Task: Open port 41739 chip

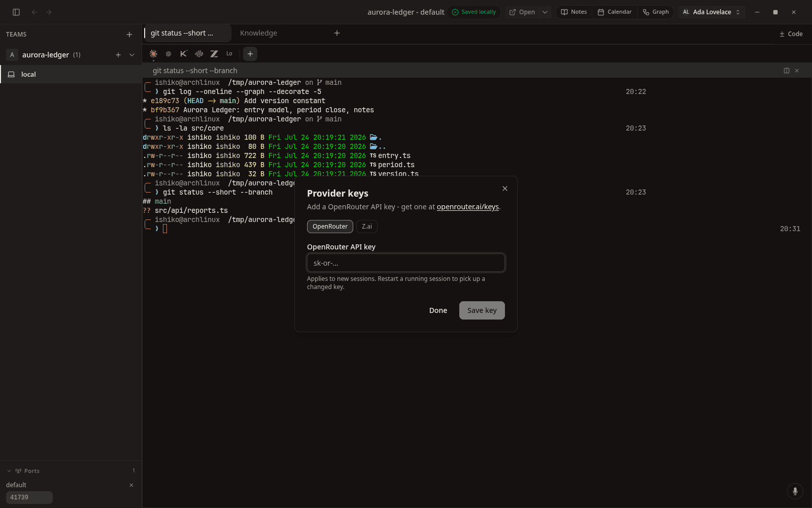Action: click(x=29, y=497)
